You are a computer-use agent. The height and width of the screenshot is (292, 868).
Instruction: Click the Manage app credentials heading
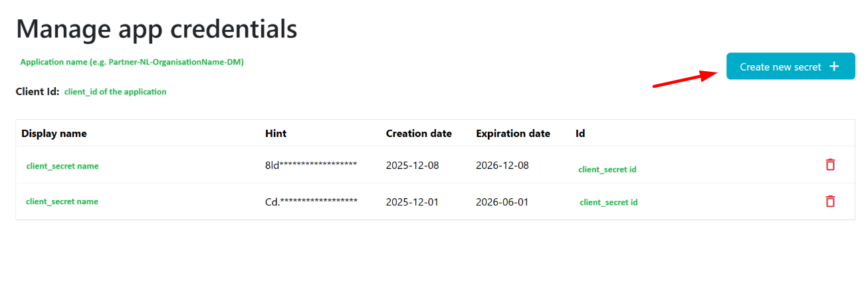(157, 29)
